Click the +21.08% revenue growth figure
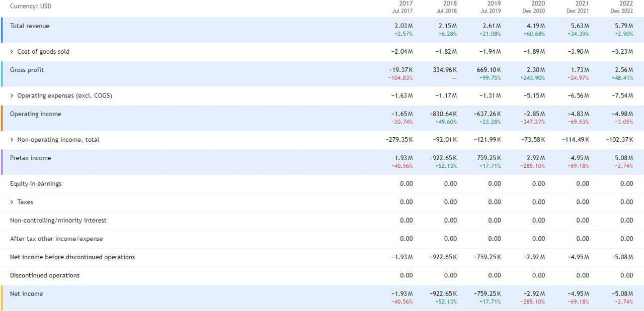Screen dimensions: 644x311 [491, 34]
